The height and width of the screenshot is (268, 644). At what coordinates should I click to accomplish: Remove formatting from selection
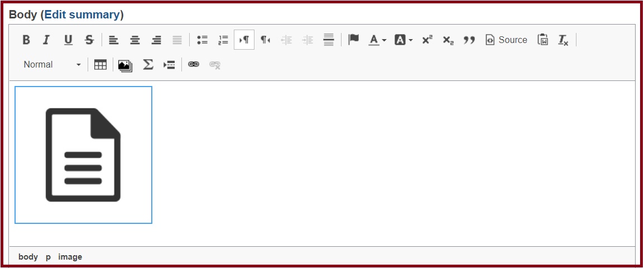[x=563, y=40]
